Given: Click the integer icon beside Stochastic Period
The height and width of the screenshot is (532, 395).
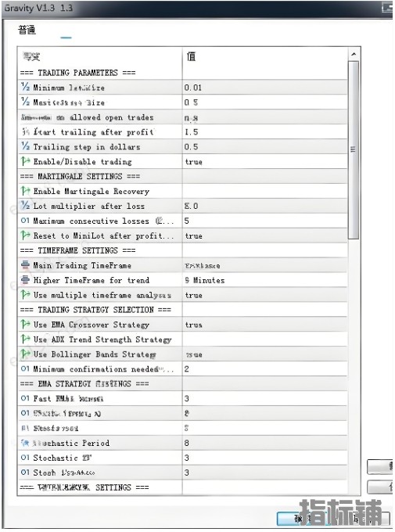Looking at the screenshot, I should pyautogui.click(x=26, y=443).
